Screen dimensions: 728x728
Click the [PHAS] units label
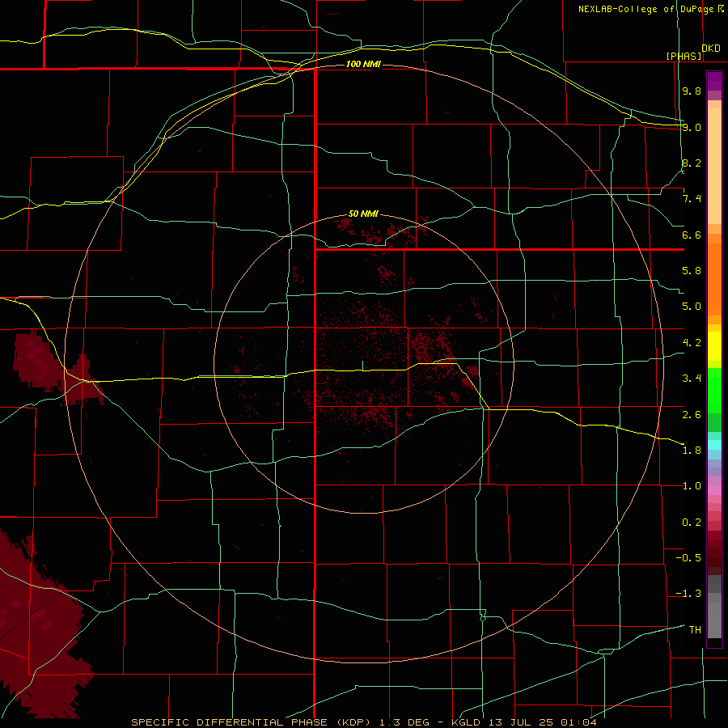(x=684, y=56)
